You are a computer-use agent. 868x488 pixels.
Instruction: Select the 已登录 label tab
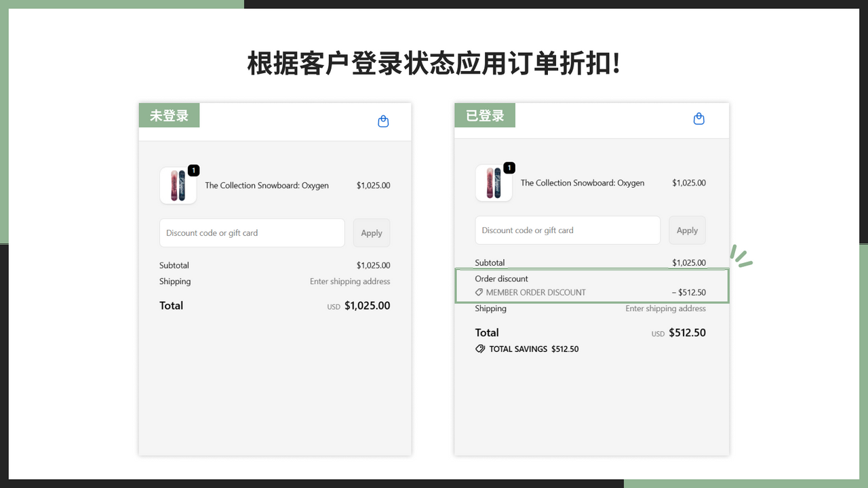[485, 115]
